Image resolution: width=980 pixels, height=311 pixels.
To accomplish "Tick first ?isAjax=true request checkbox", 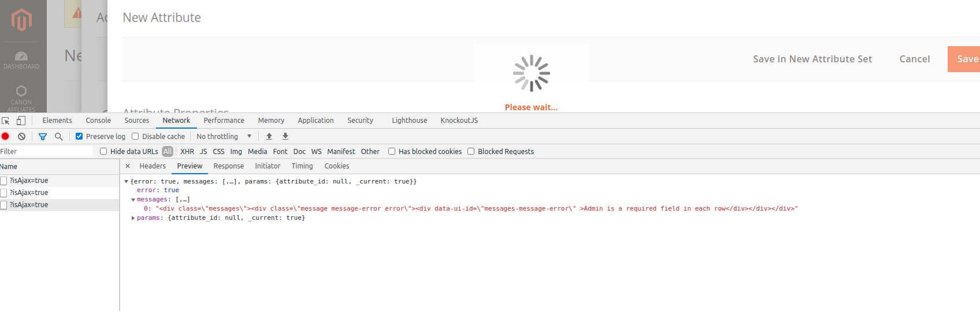I will (3, 181).
